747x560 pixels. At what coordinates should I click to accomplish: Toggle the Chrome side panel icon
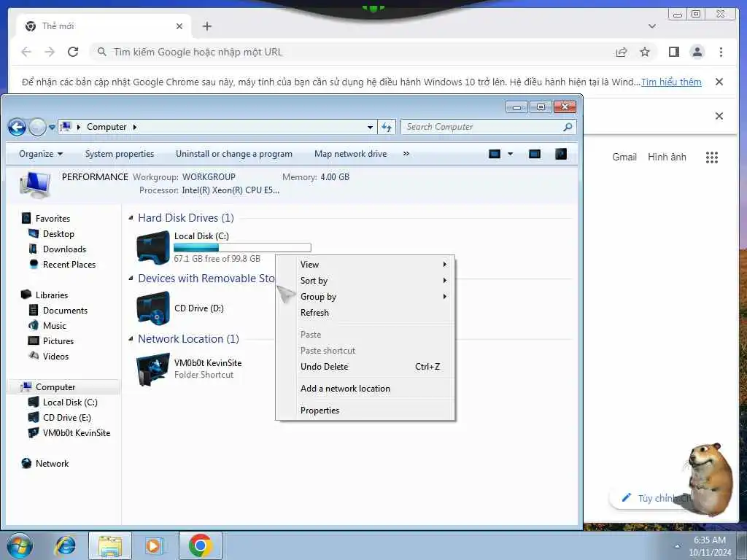(x=673, y=52)
